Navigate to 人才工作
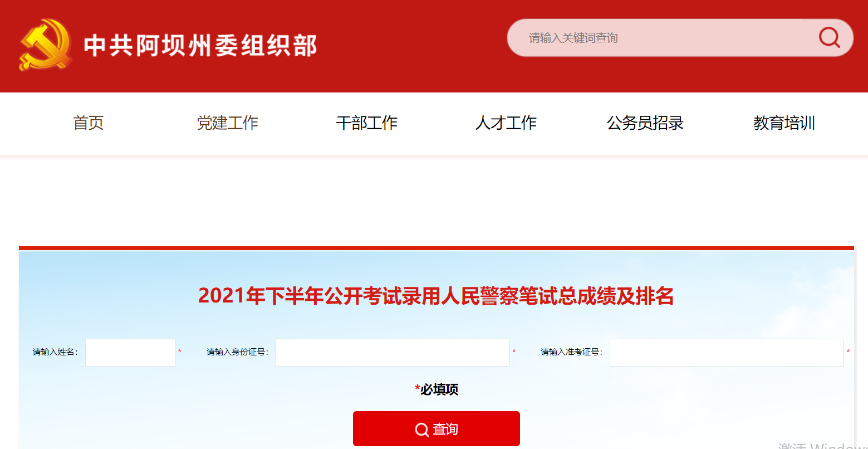 [506, 123]
